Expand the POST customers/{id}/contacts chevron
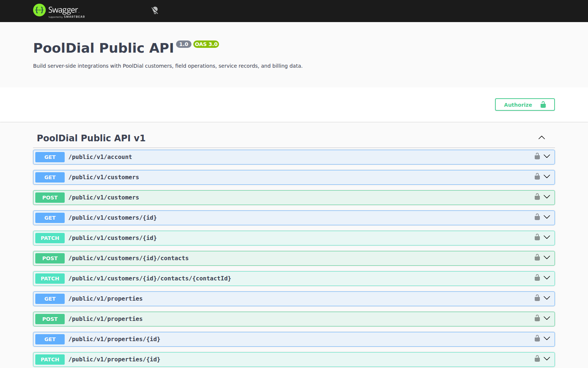 (547, 258)
